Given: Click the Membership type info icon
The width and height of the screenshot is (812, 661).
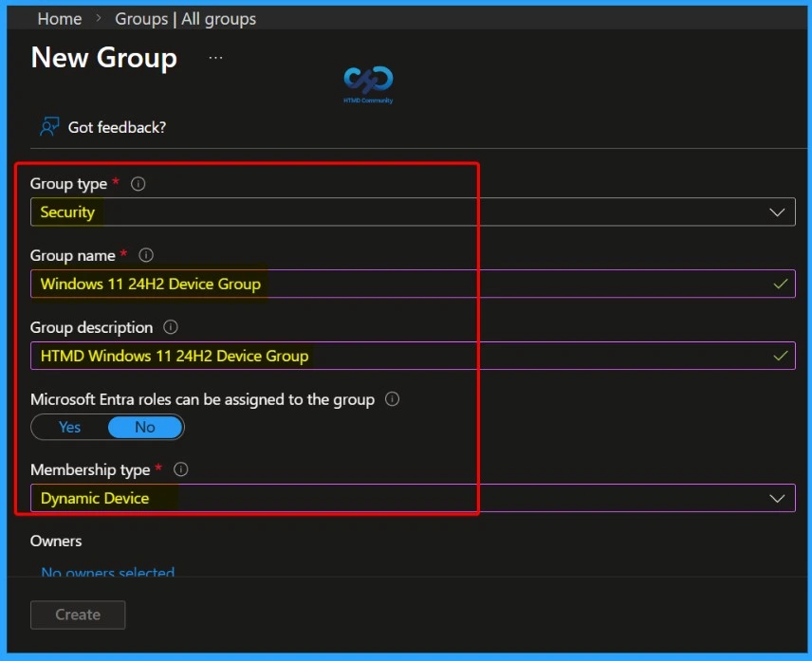Looking at the screenshot, I should [181, 469].
